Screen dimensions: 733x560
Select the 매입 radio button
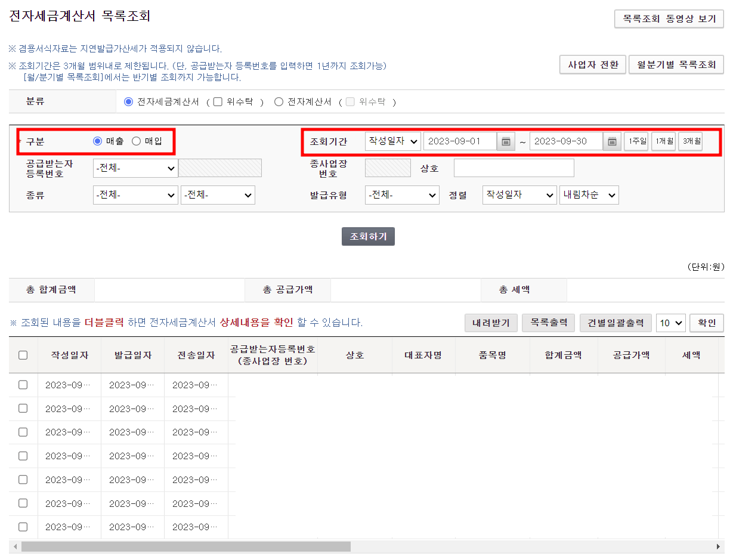pyautogui.click(x=138, y=141)
